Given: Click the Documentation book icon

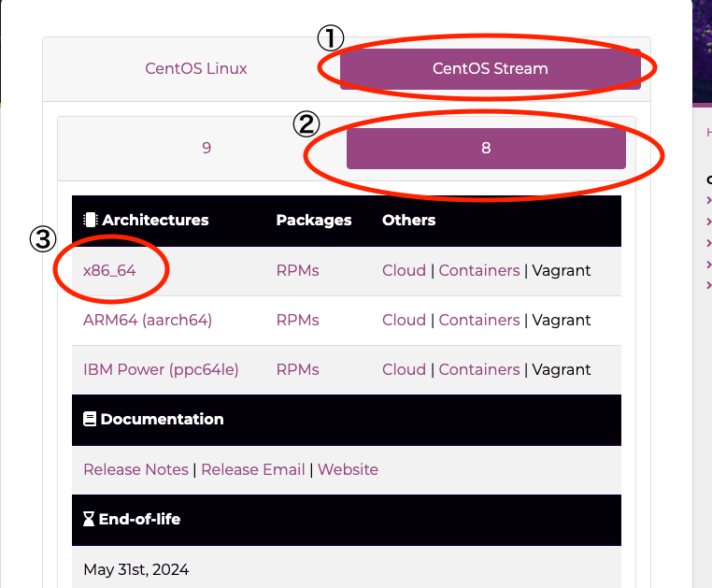Looking at the screenshot, I should pos(90,420).
